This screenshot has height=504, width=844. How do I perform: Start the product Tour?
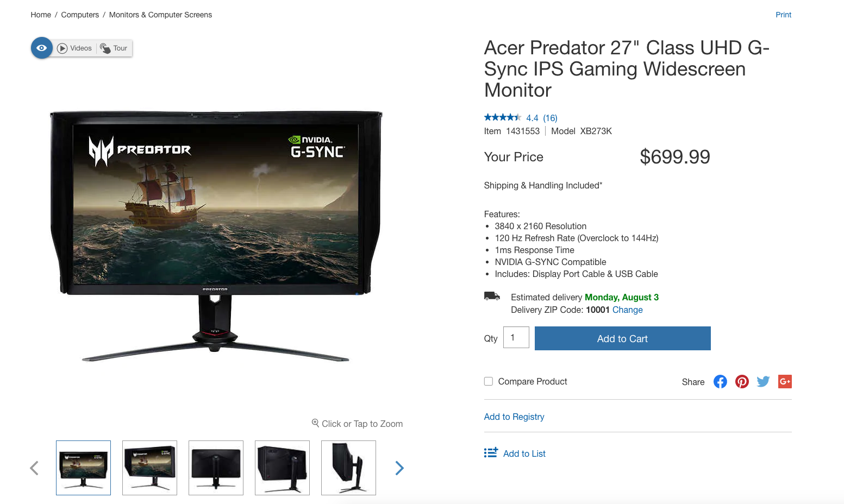114,48
